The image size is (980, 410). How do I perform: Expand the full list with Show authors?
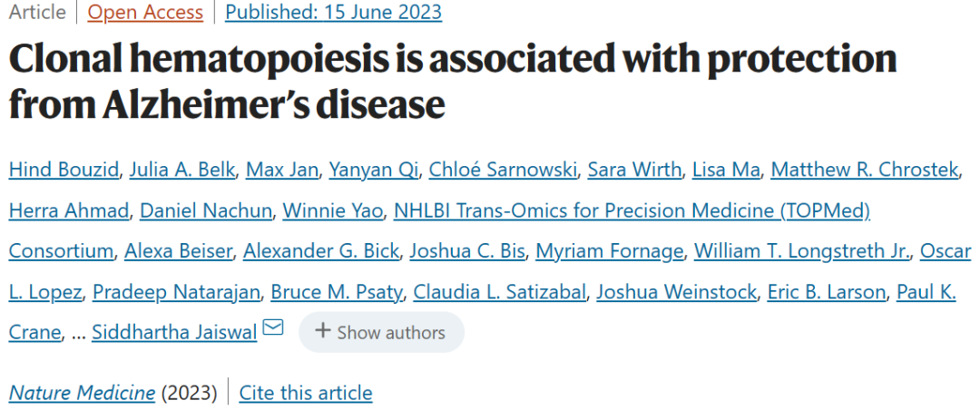[381, 333]
